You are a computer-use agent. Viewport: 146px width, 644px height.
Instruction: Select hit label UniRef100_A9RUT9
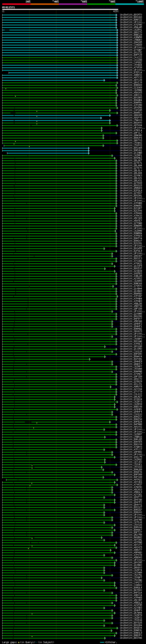pyautogui.click(x=131, y=387)
